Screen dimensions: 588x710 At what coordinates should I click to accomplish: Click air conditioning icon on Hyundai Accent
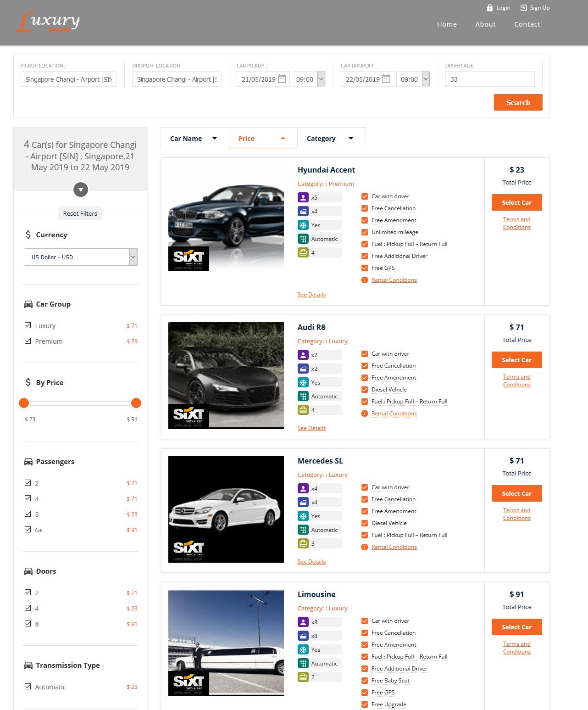tap(303, 225)
